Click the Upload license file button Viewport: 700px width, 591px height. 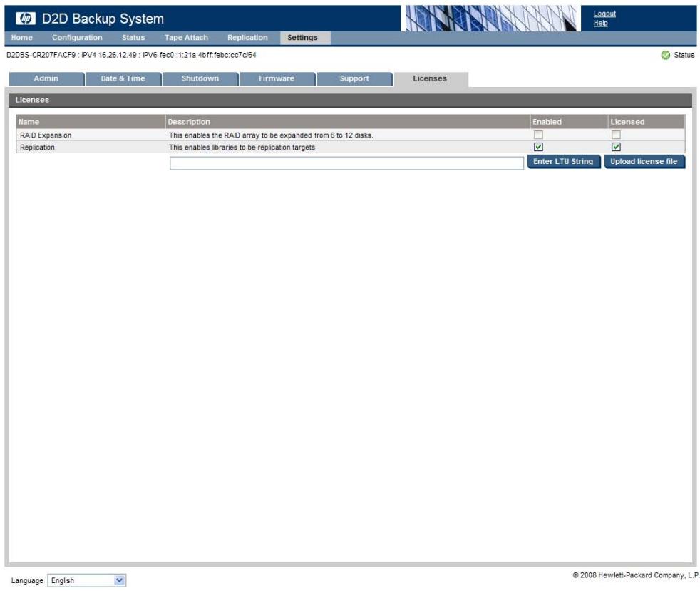644,162
